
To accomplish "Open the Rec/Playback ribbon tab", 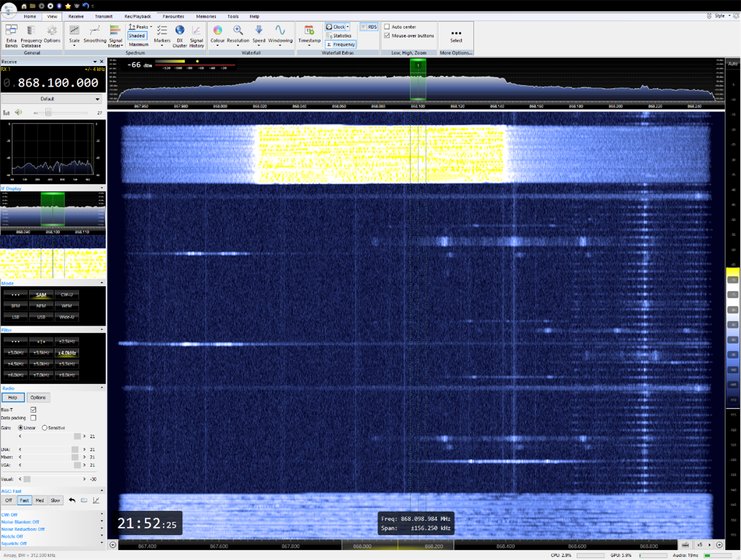I will 137,17.
